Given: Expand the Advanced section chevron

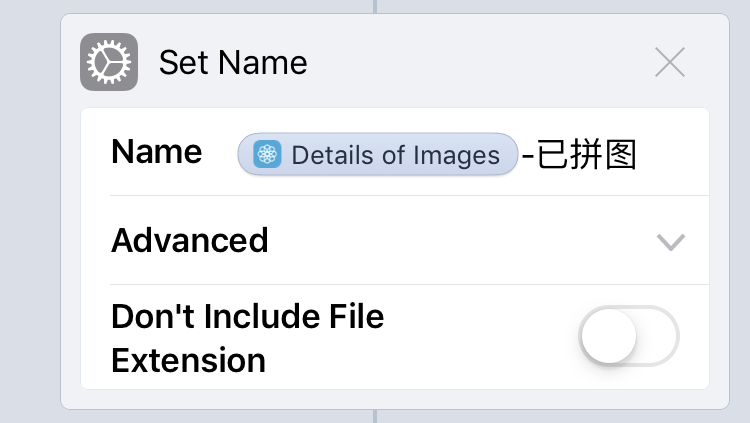Looking at the screenshot, I should [670, 241].
